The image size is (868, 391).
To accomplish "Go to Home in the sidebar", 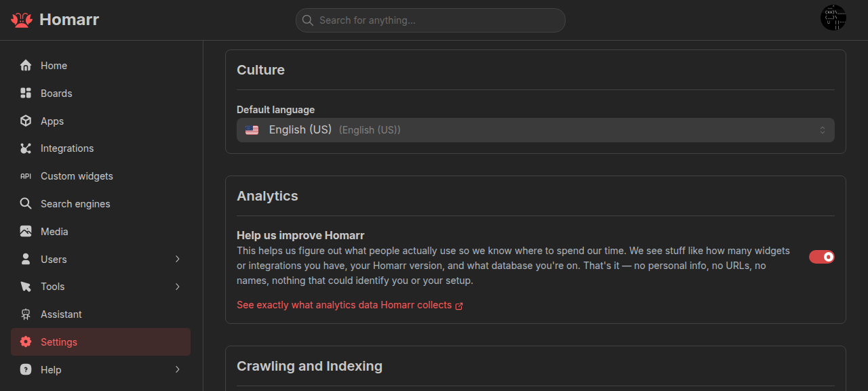I will click(100, 66).
